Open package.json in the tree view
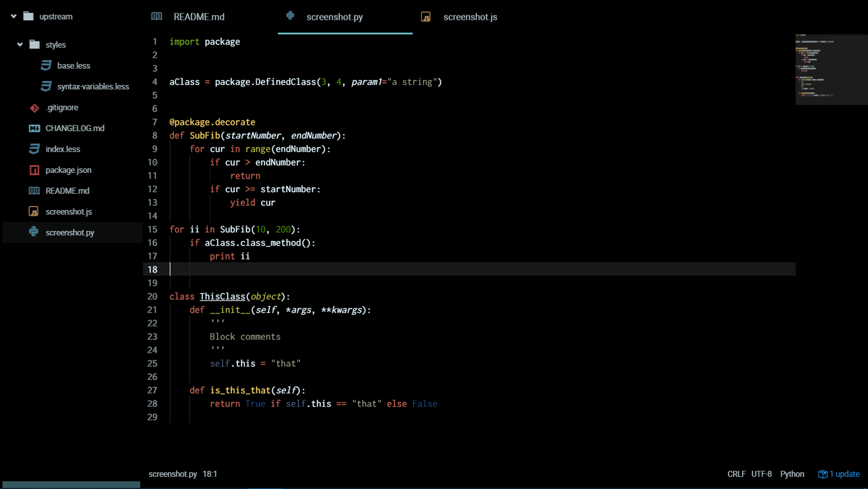 coord(69,170)
